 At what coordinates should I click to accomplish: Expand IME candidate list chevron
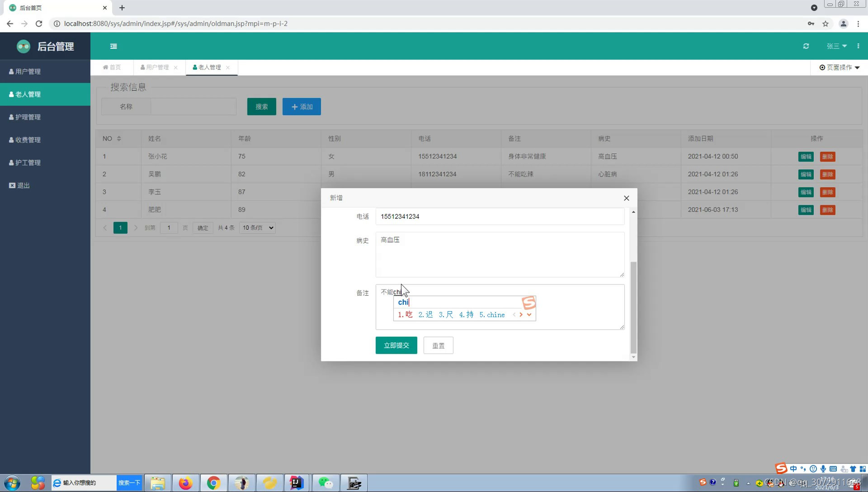[529, 315]
